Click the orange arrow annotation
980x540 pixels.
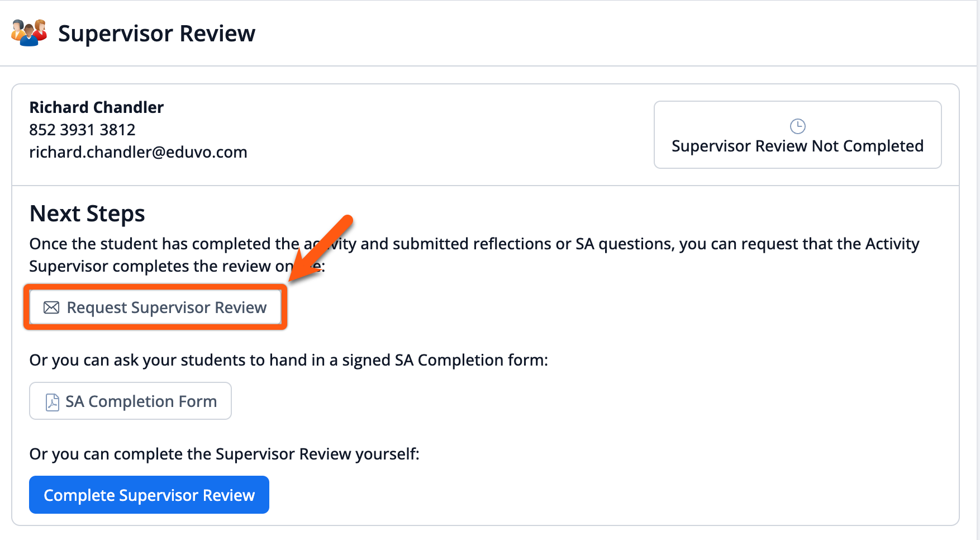(321, 248)
